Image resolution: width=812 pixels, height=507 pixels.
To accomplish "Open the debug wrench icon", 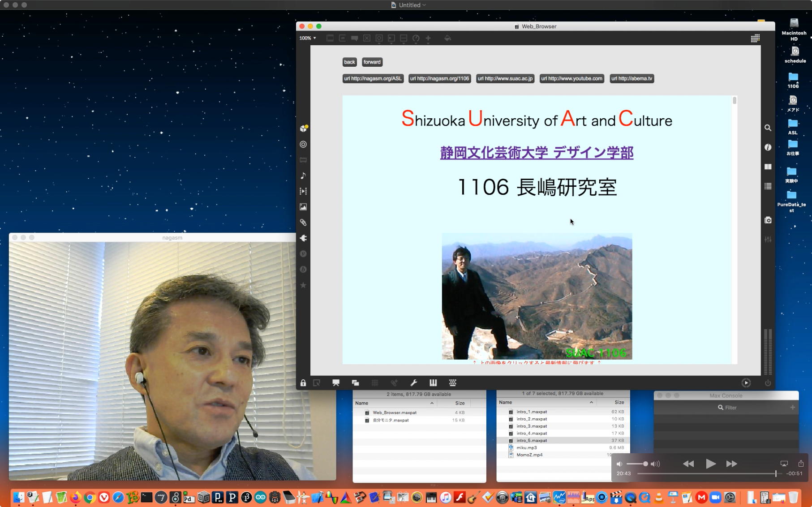I will 414,383.
